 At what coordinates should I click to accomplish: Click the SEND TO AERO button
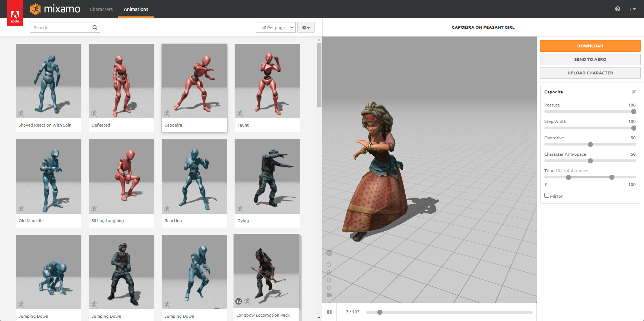click(590, 59)
